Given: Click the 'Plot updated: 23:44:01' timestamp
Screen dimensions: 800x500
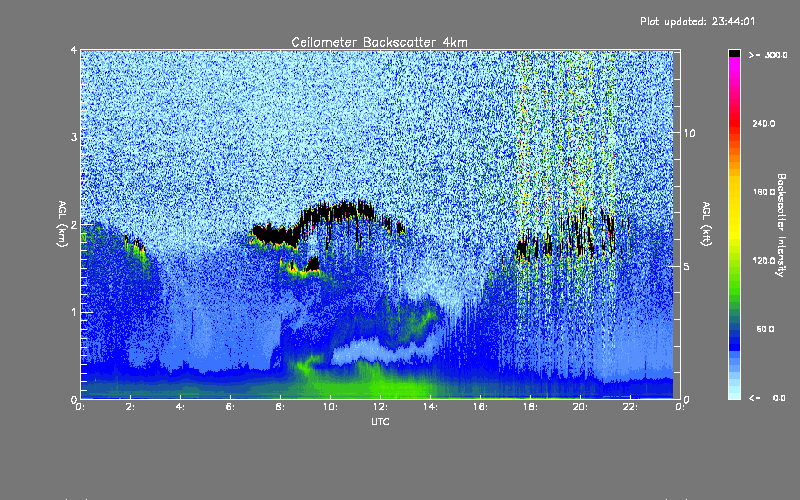Looking at the screenshot, I should (x=697, y=21).
